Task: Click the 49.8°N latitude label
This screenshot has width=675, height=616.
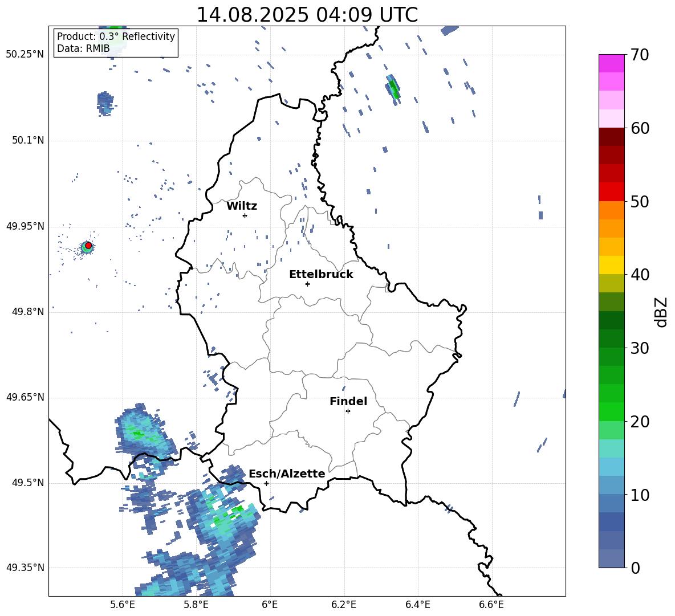Action: tap(28, 312)
